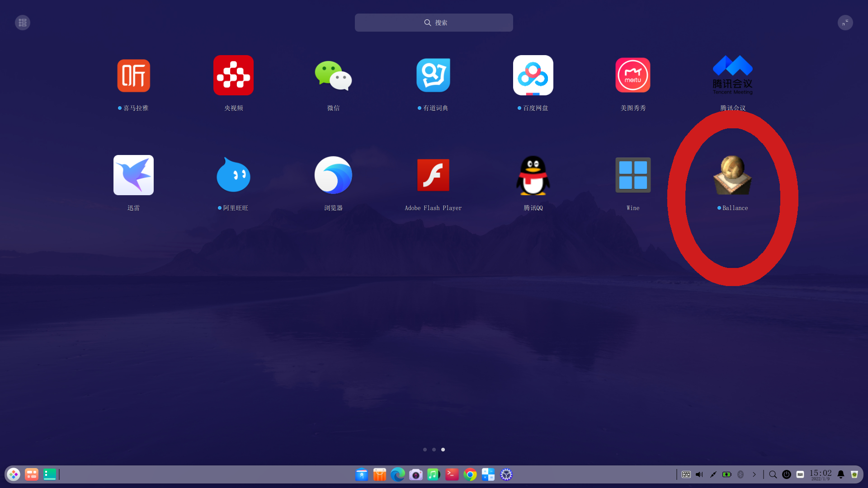Screen dimensions: 868x488
Task: Go to first launcher page dot
Action: [x=425, y=450]
